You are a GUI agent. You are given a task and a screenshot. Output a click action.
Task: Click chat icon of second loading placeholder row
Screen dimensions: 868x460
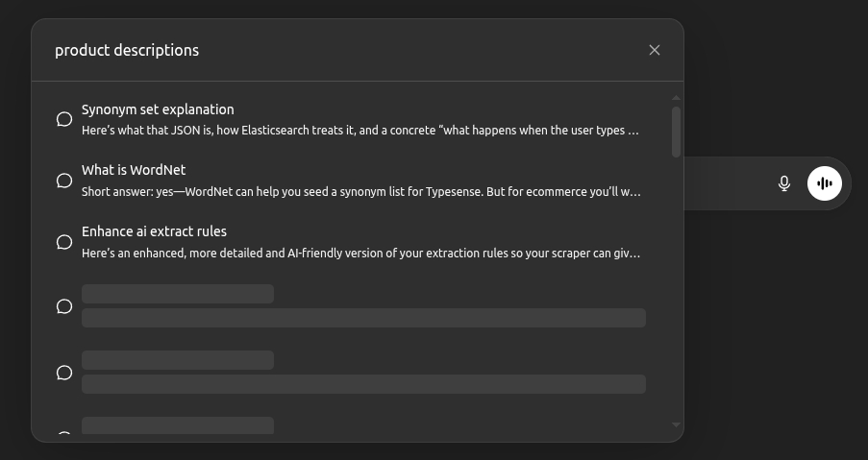(x=64, y=373)
